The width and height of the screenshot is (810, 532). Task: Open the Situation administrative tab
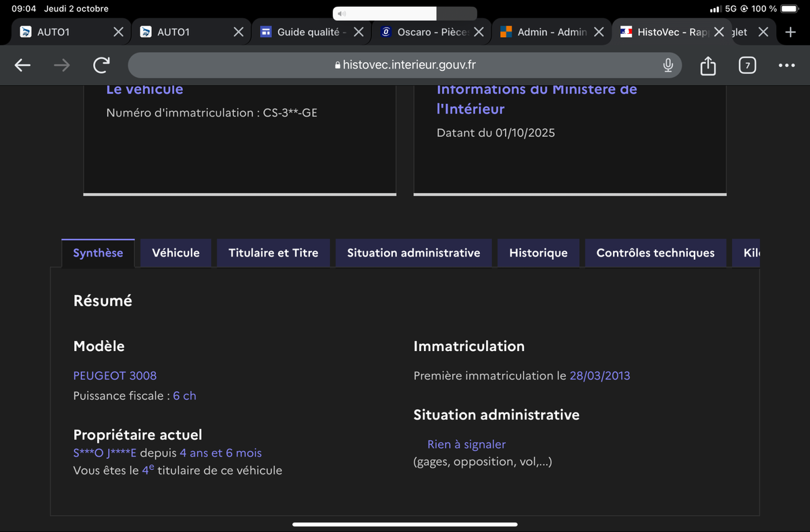(413, 252)
